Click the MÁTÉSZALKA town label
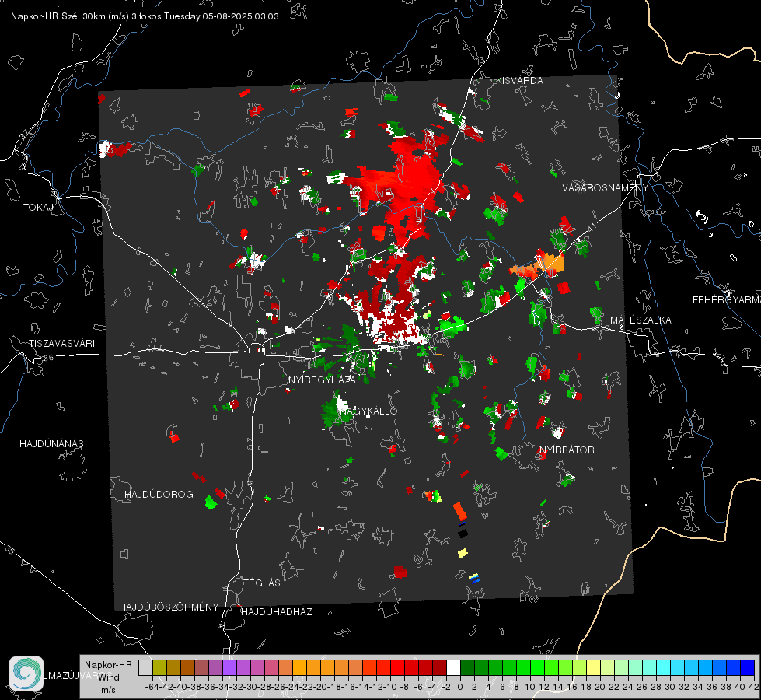This screenshot has width=761, height=700. pos(641,320)
